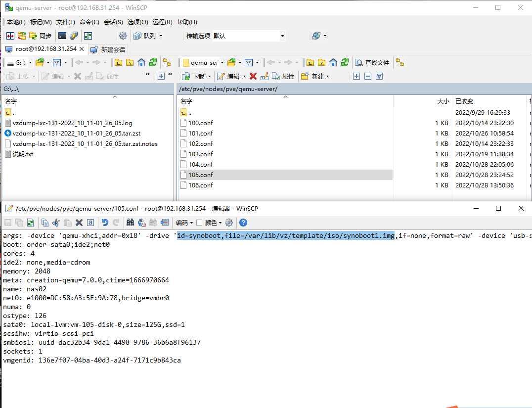532x408 pixels.
Task: Click the 下载 download button
Action: pyautogui.click(x=193, y=76)
